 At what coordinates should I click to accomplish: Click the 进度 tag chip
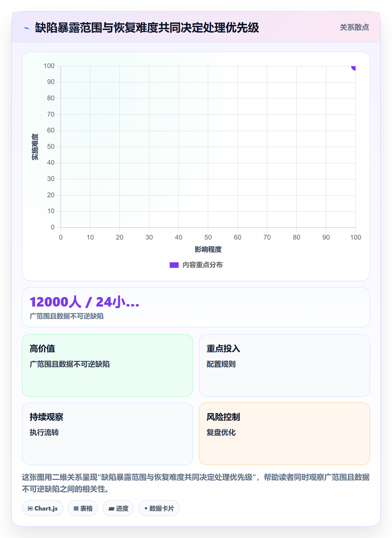click(x=118, y=508)
